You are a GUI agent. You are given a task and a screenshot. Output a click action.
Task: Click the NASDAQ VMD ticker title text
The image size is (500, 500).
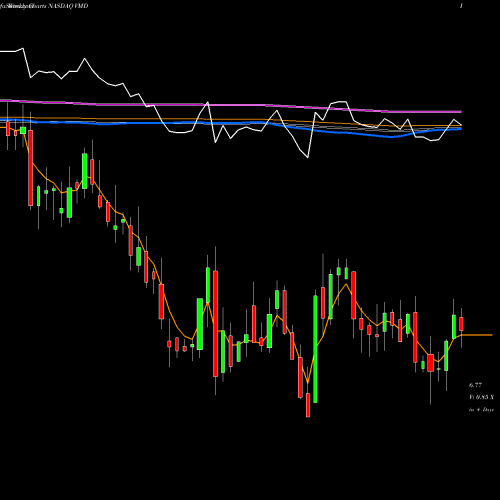point(68,6)
